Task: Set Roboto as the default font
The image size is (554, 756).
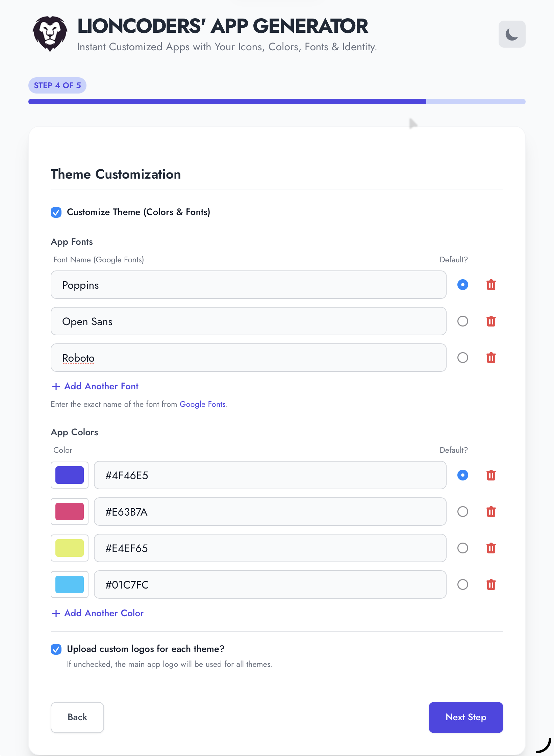Action: tap(462, 358)
